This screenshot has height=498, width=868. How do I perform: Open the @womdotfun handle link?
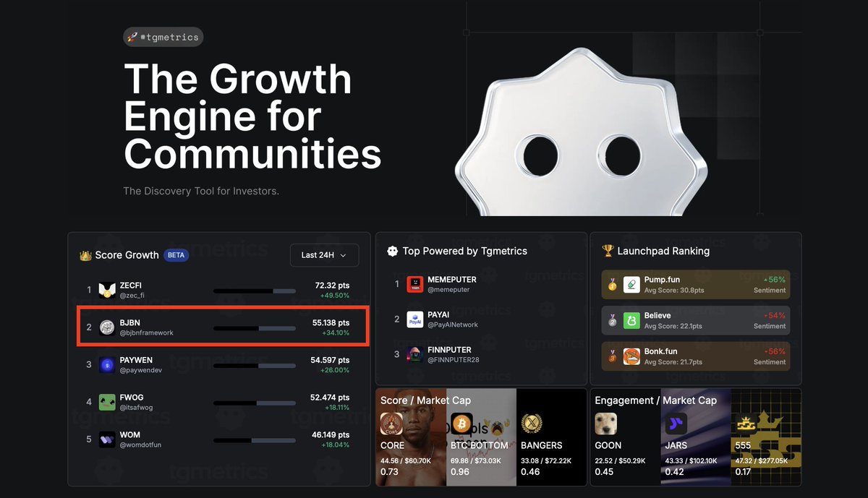pos(140,445)
